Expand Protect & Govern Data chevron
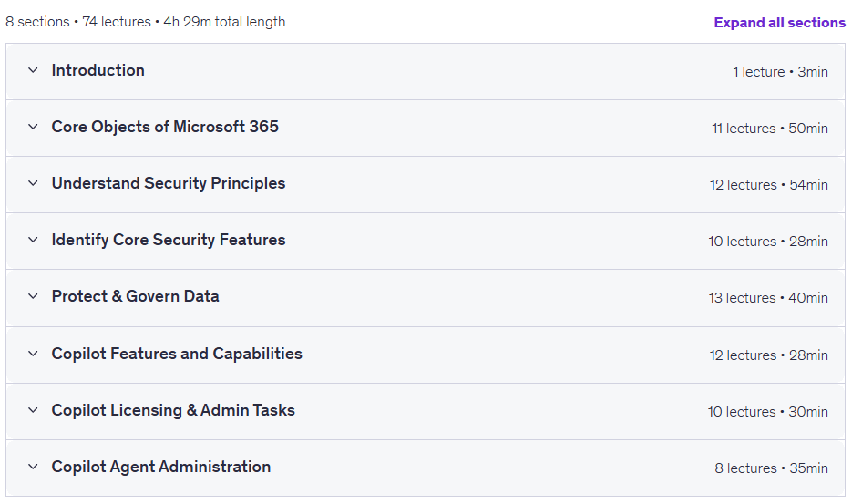Viewport: 852px width, 504px height. (x=33, y=296)
